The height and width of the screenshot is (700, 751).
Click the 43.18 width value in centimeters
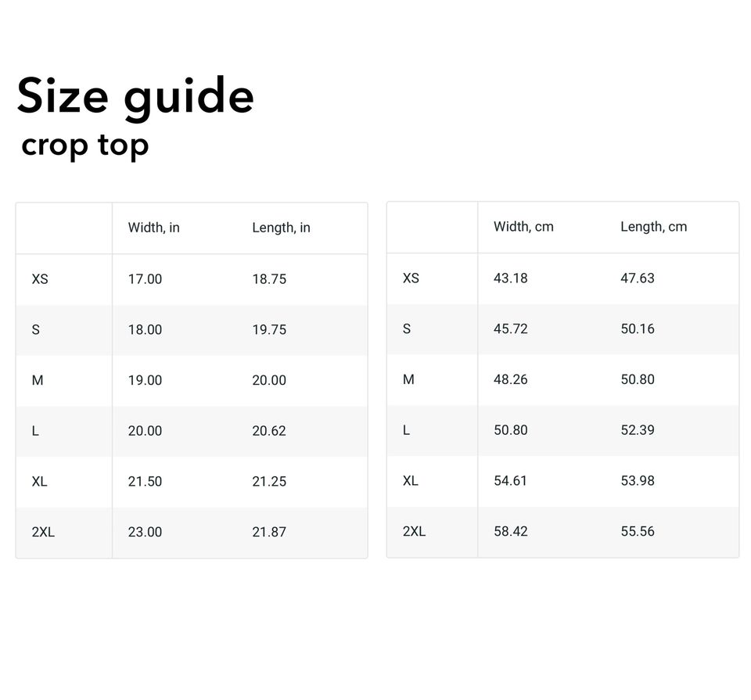(510, 278)
